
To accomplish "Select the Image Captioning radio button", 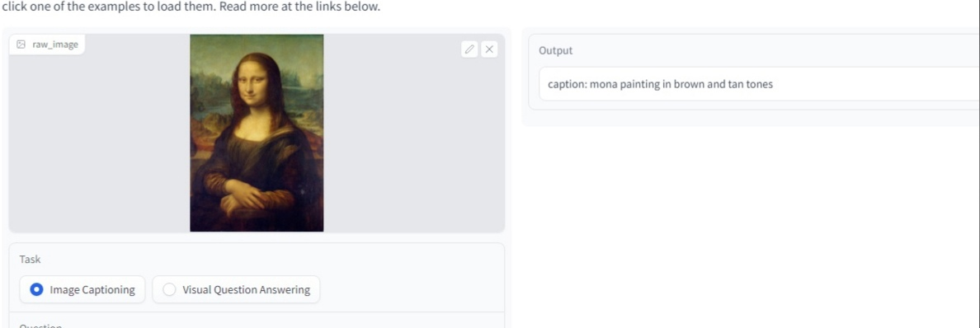I will (37, 289).
